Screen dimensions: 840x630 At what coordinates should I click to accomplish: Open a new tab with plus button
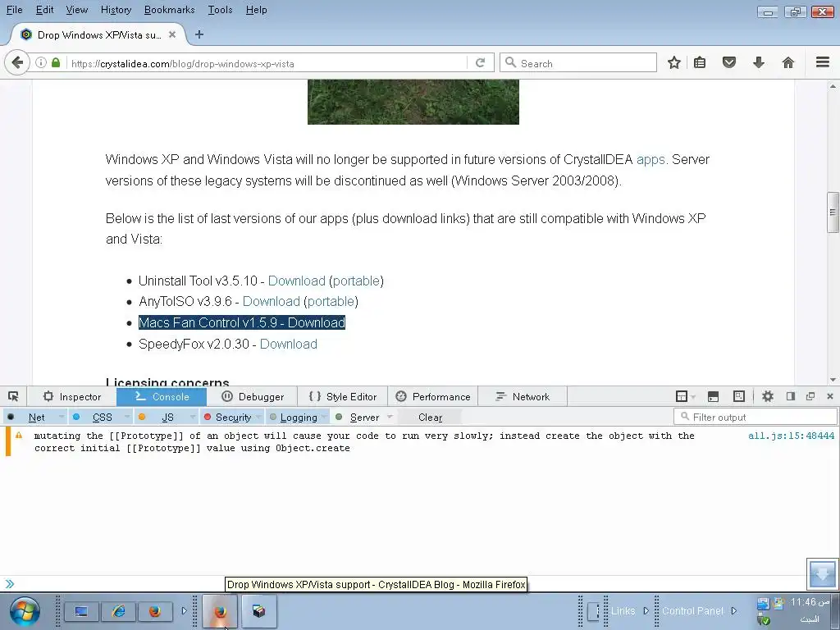pos(199,34)
